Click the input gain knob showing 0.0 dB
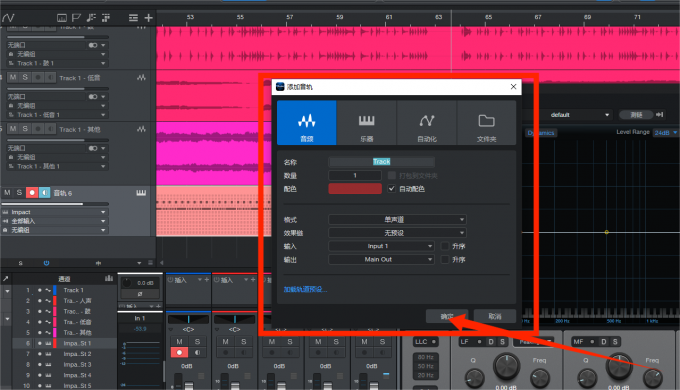 click(x=127, y=283)
